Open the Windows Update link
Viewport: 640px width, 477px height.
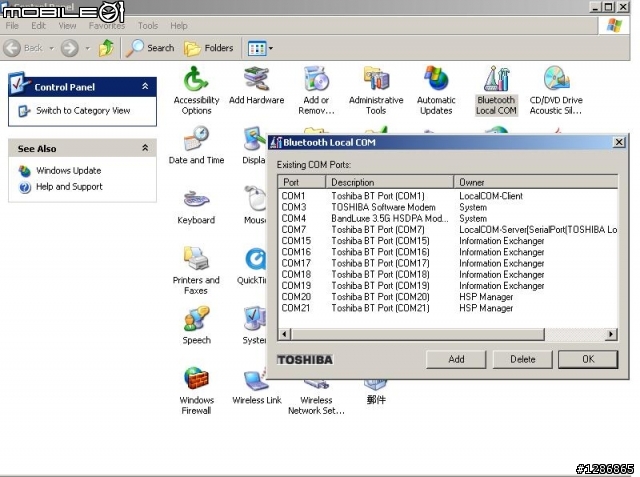click(x=69, y=171)
